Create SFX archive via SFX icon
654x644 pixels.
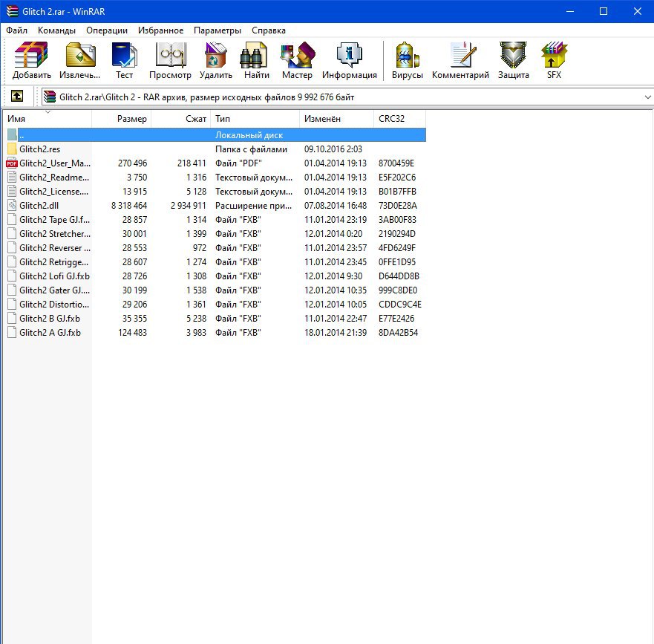pyautogui.click(x=554, y=60)
